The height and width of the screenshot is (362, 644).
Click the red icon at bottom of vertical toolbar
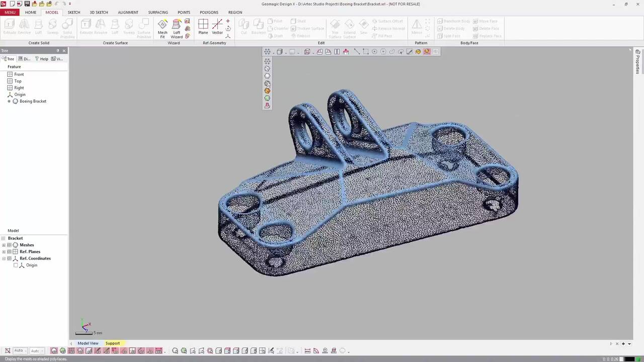coord(267,106)
